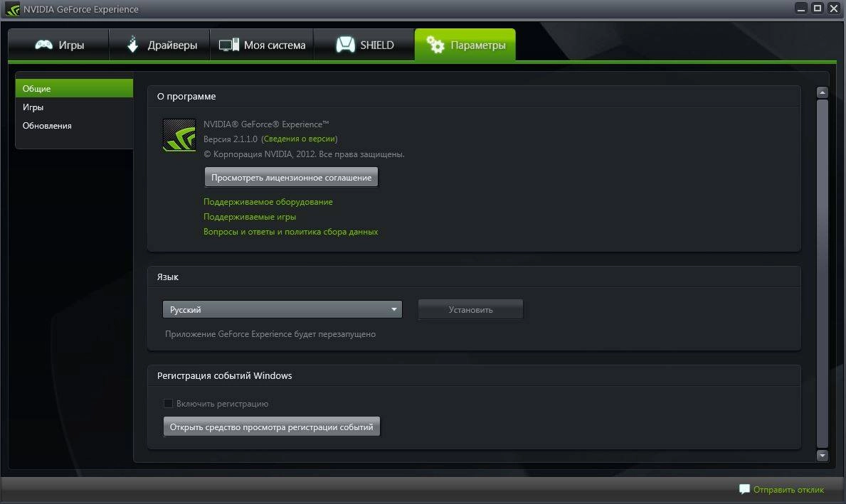Click the Регистрация событий Windows header
This screenshot has width=846, height=504.
224,376
